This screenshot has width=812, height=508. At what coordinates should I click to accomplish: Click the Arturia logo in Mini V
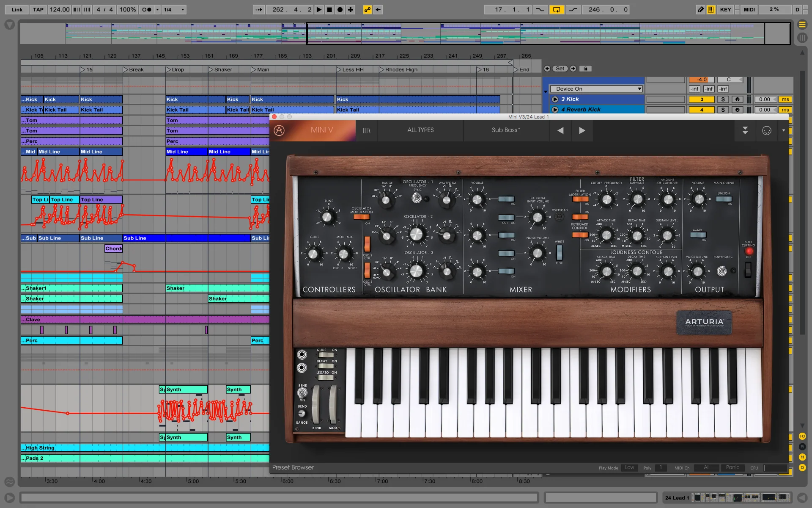point(279,130)
